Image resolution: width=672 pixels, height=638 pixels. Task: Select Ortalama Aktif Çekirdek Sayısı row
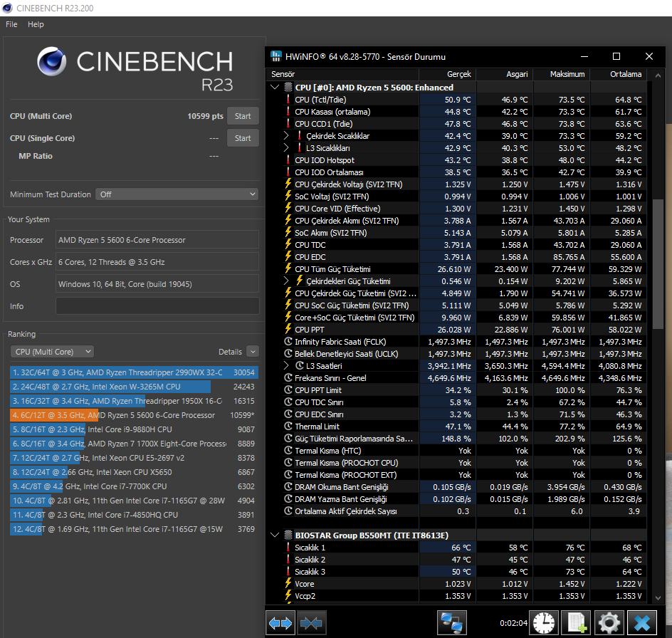point(456,511)
